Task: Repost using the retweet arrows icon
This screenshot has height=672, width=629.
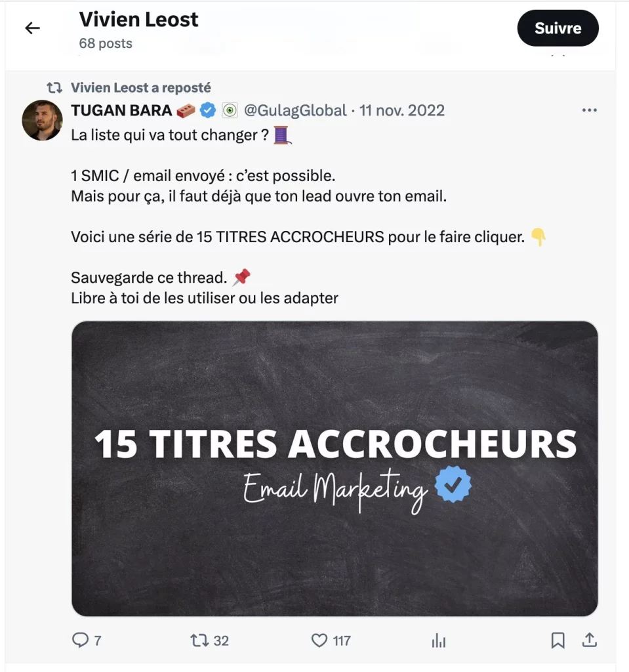Action: (199, 640)
